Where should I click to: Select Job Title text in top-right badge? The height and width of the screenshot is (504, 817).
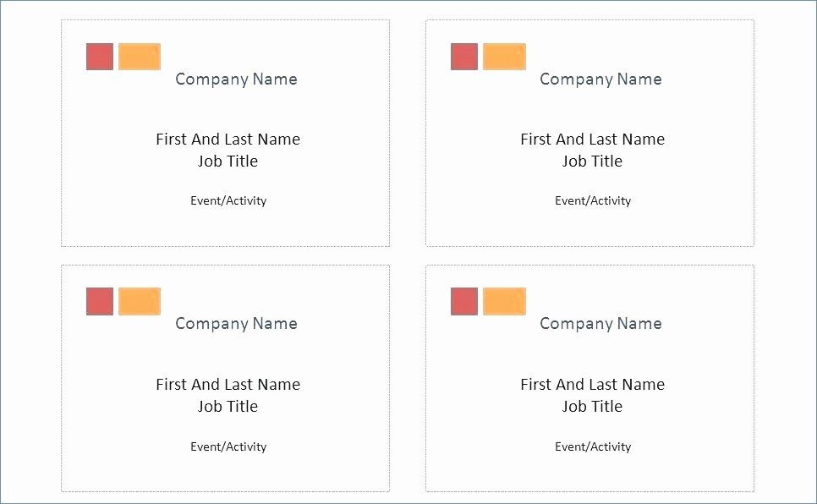pos(592,161)
